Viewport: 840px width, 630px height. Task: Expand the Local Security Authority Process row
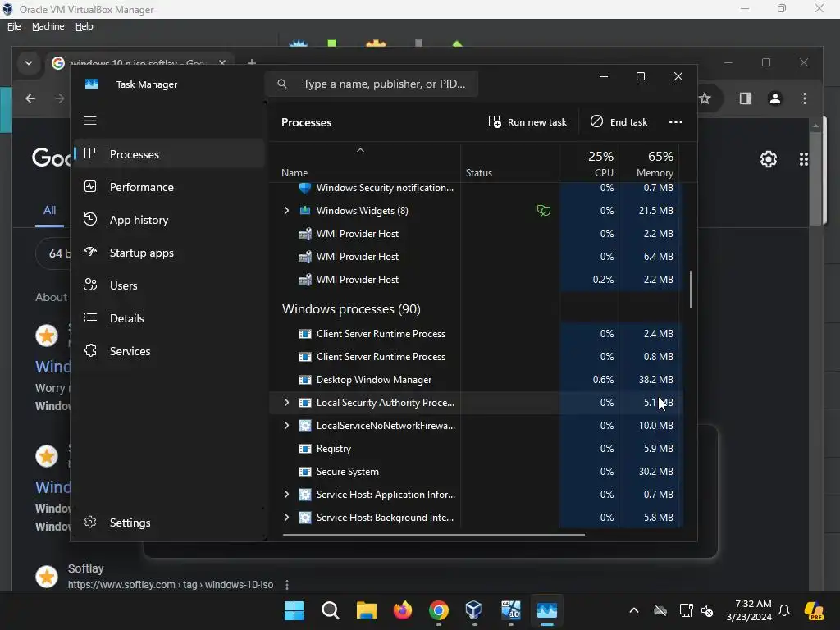[286, 402]
